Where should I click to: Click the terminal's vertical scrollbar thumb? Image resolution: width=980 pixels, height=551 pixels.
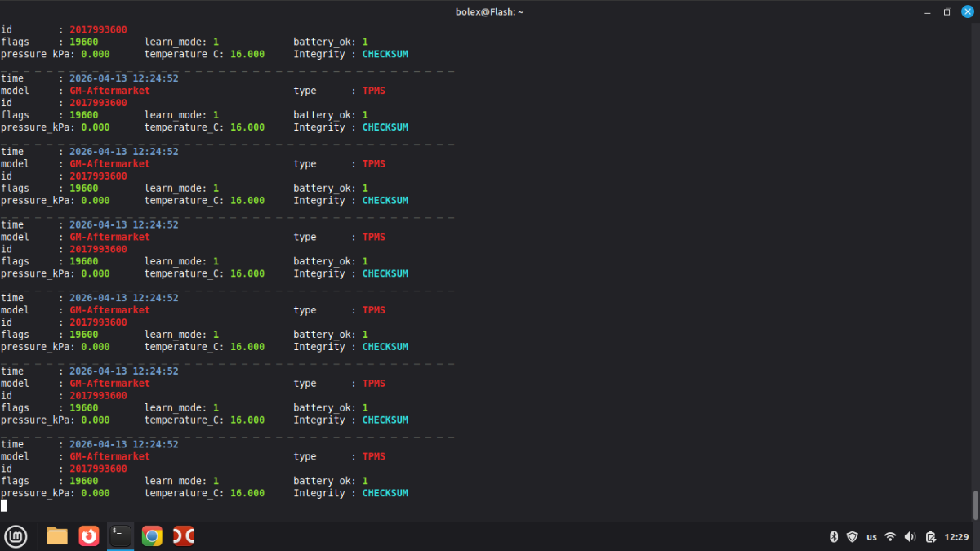click(x=975, y=504)
